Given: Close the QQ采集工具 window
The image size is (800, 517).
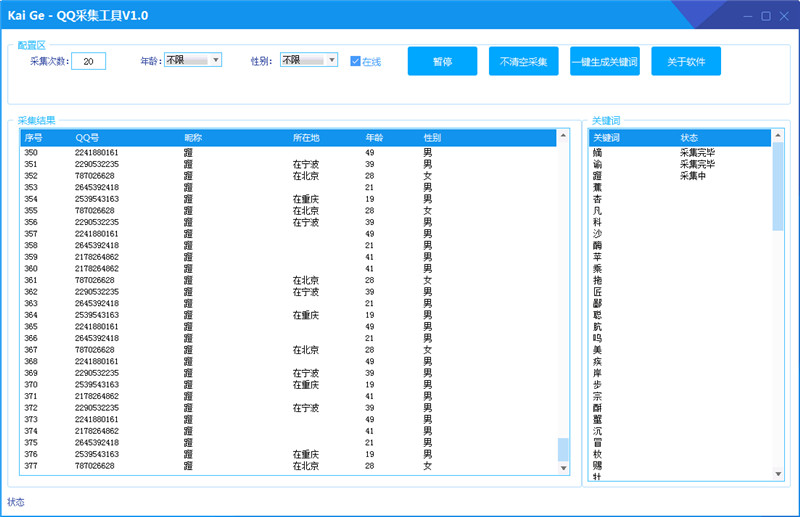Looking at the screenshot, I should coord(784,16).
